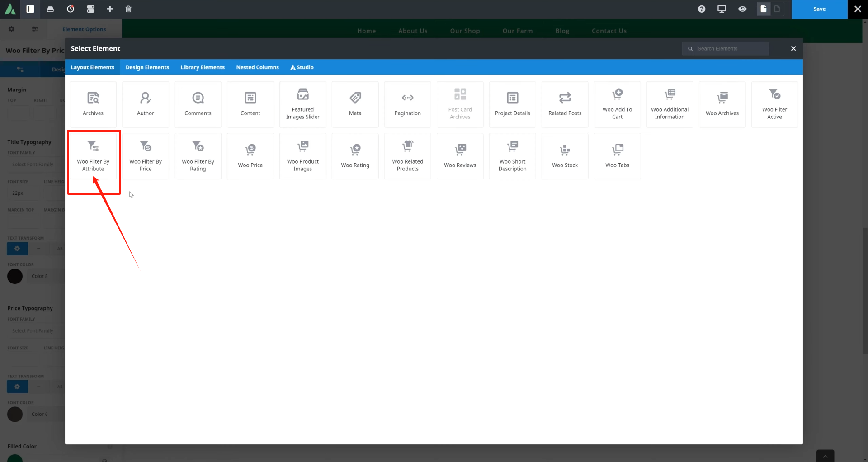
Task: Select the Pagination element
Action: pos(408,104)
